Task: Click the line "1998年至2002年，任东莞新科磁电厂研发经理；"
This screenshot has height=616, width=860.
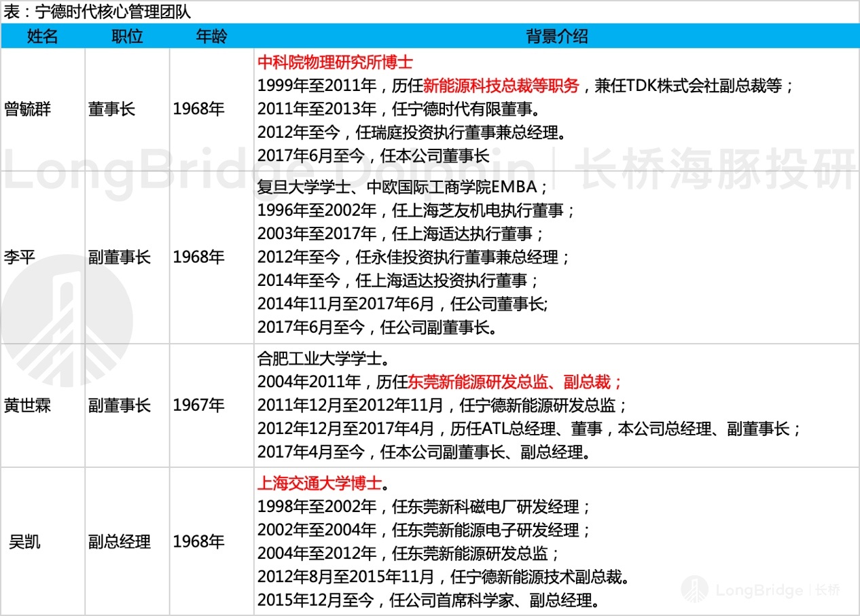Action: [425, 507]
